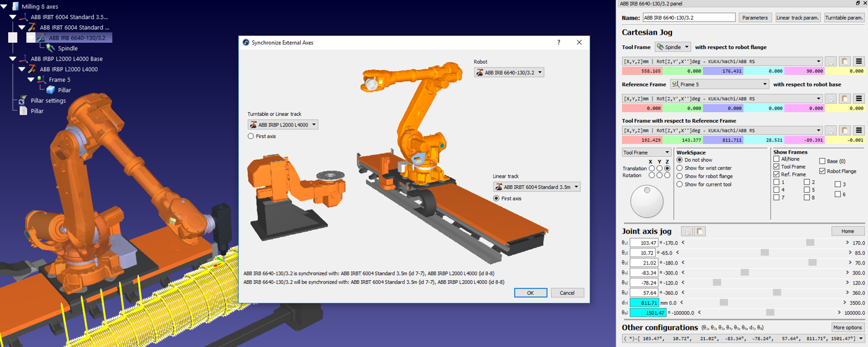Viewport: 868px width, 347px height.
Task: Click the θ8 turntable slider handle
Action: [770, 312]
